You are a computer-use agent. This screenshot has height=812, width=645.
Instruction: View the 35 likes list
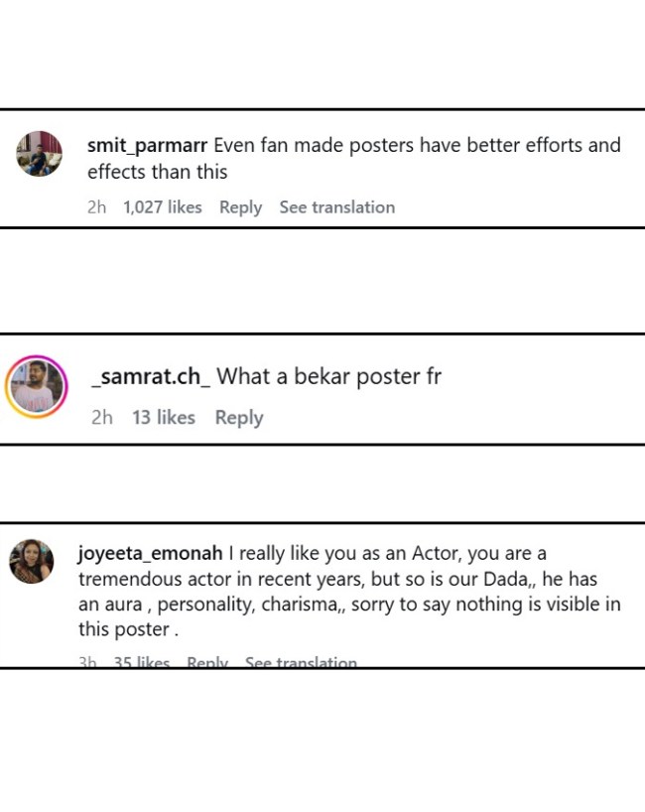pos(142,661)
